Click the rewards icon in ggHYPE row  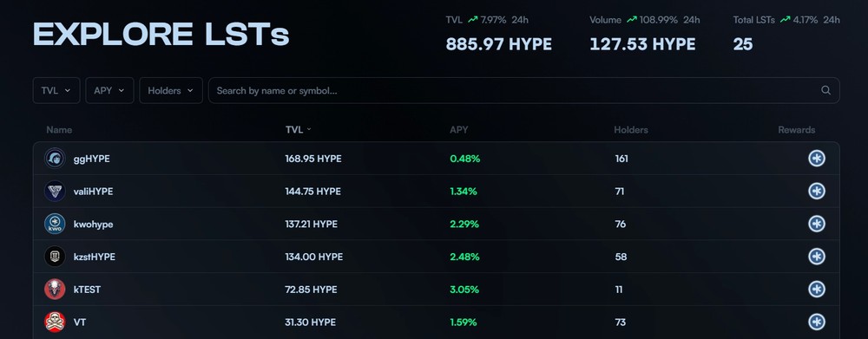tap(817, 159)
